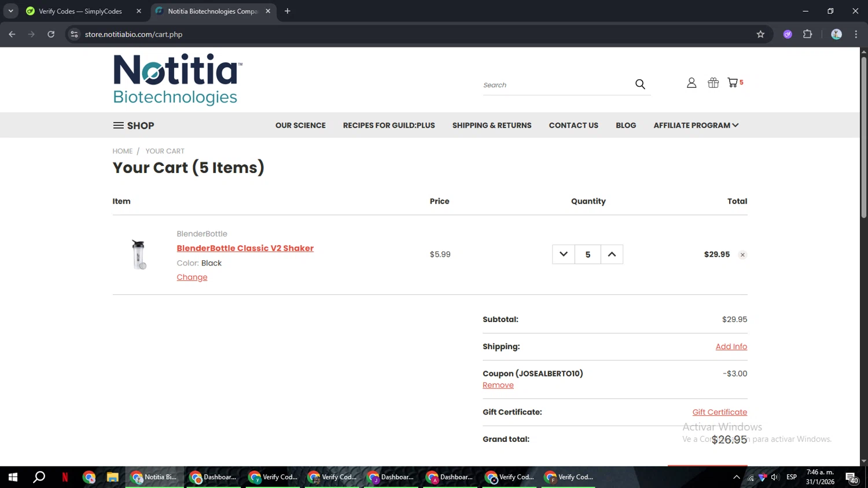Open Chrome profile avatar
The width and height of the screenshot is (868, 488).
coord(836,34)
